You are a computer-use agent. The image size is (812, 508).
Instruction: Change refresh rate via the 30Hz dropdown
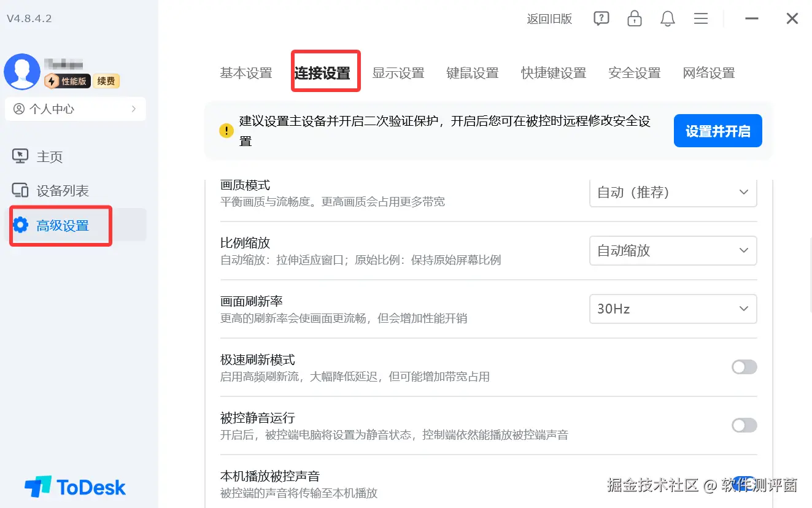673,309
